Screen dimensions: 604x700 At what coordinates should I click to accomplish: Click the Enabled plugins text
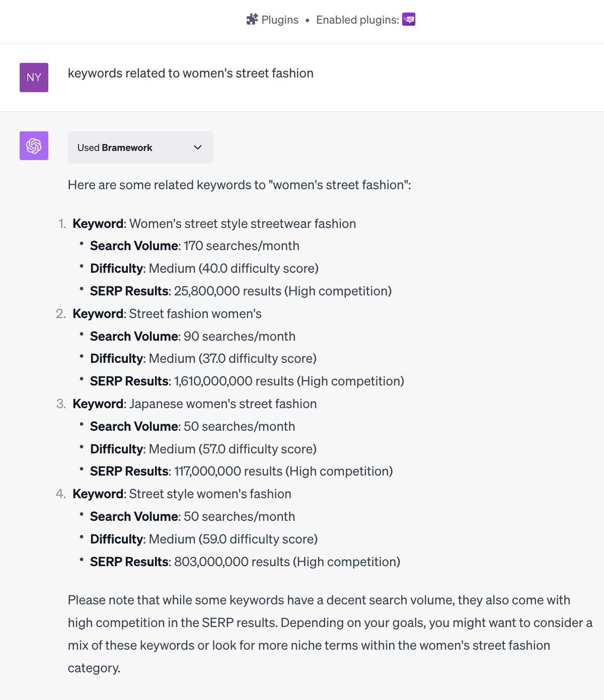(357, 20)
